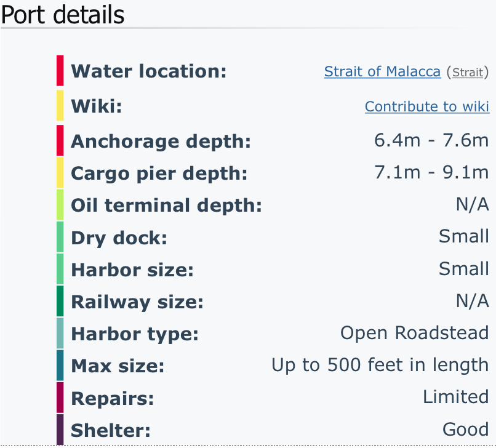Click the Up to 500 feet in length value
Image resolution: width=496 pixels, height=448 pixels.
pos(380,365)
